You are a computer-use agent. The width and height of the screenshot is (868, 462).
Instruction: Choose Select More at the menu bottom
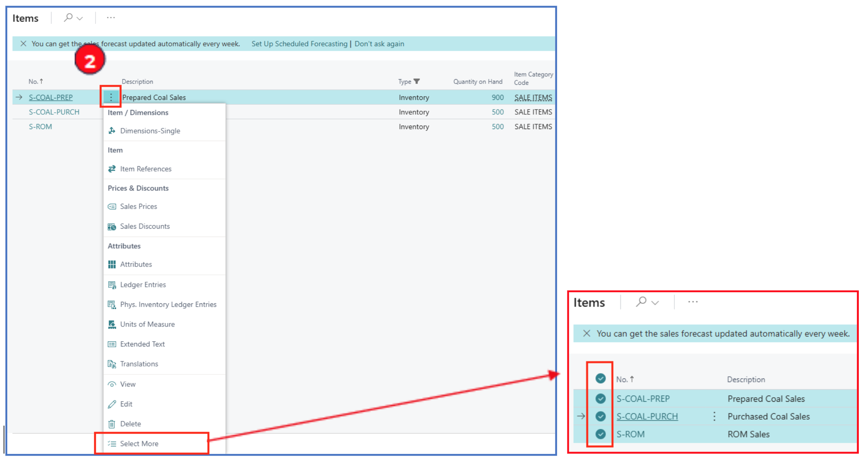pyautogui.click(x=139, y=444)
